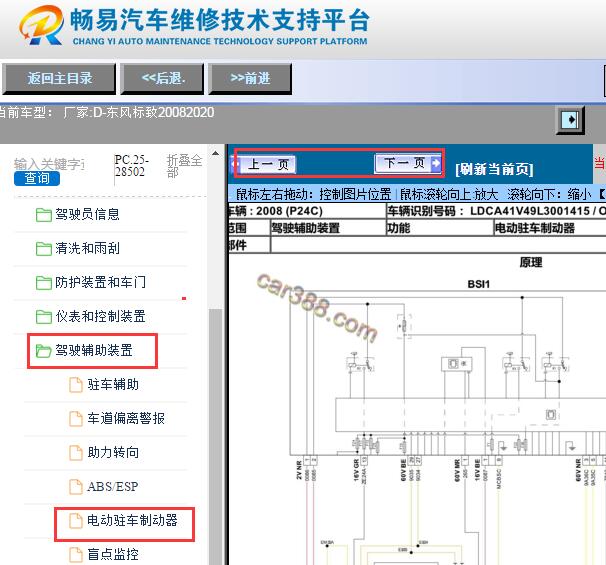Click the 返回主目录 button

[59, 79]
